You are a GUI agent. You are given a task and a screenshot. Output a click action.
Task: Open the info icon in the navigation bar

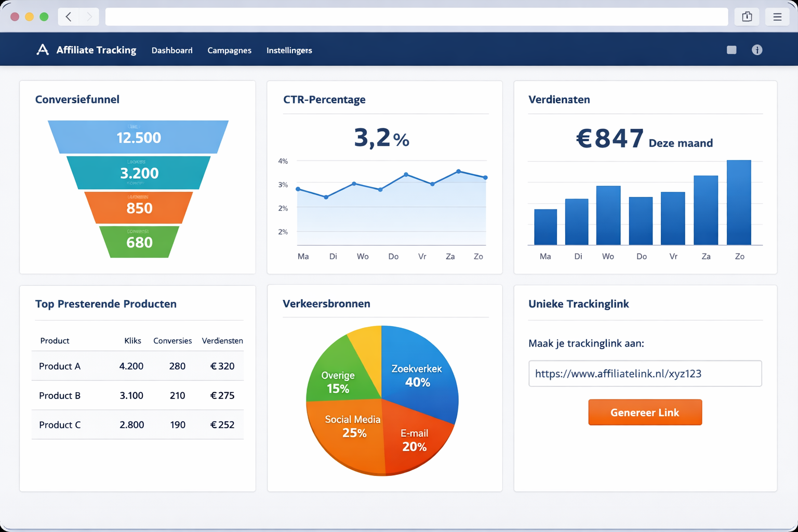pyautogui.click(x=757, y=50)
